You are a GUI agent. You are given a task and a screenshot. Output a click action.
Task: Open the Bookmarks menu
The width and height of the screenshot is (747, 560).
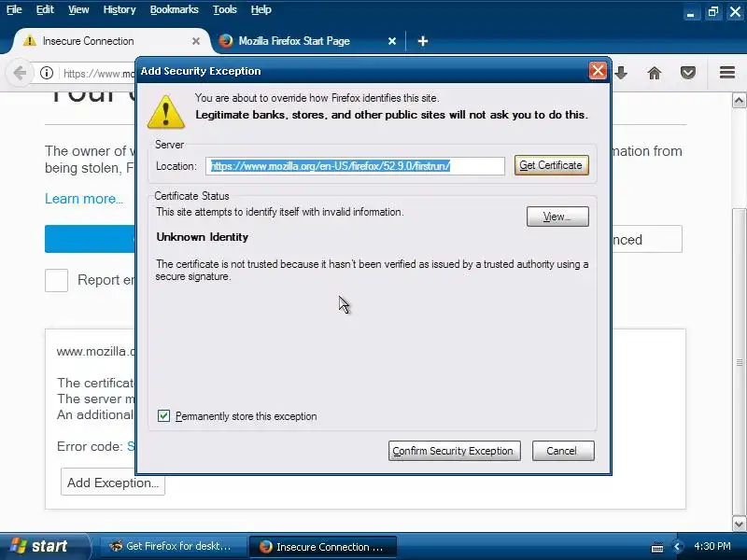point(174,9)
